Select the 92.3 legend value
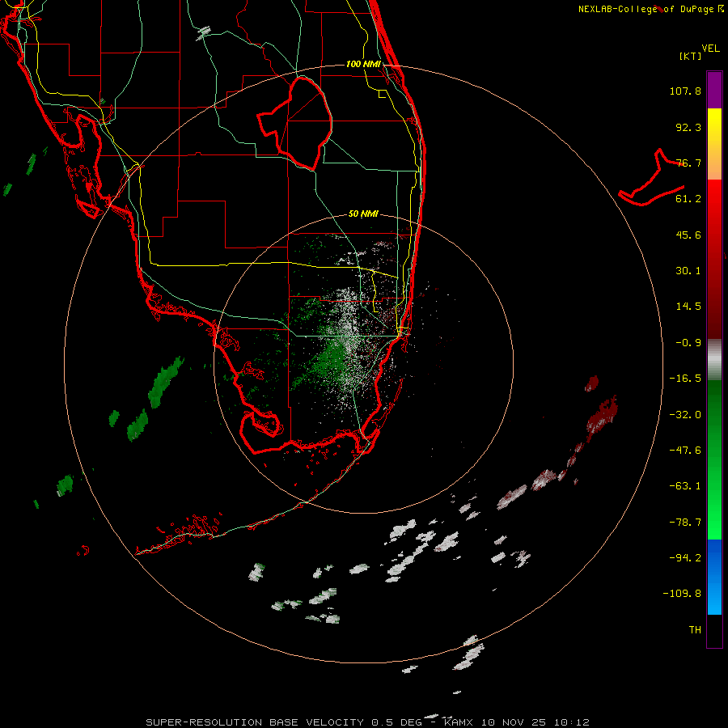Viewport: 728px width, 728px height. click(688, 127)
